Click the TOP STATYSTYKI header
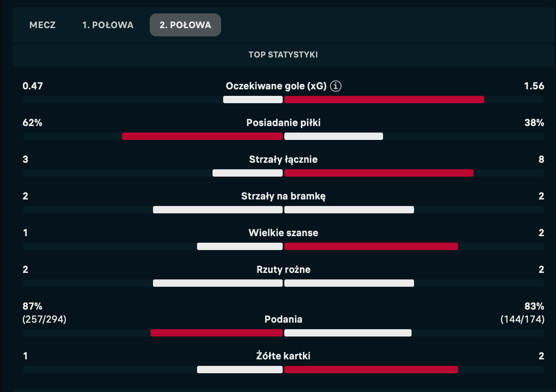 pos(283,55)
